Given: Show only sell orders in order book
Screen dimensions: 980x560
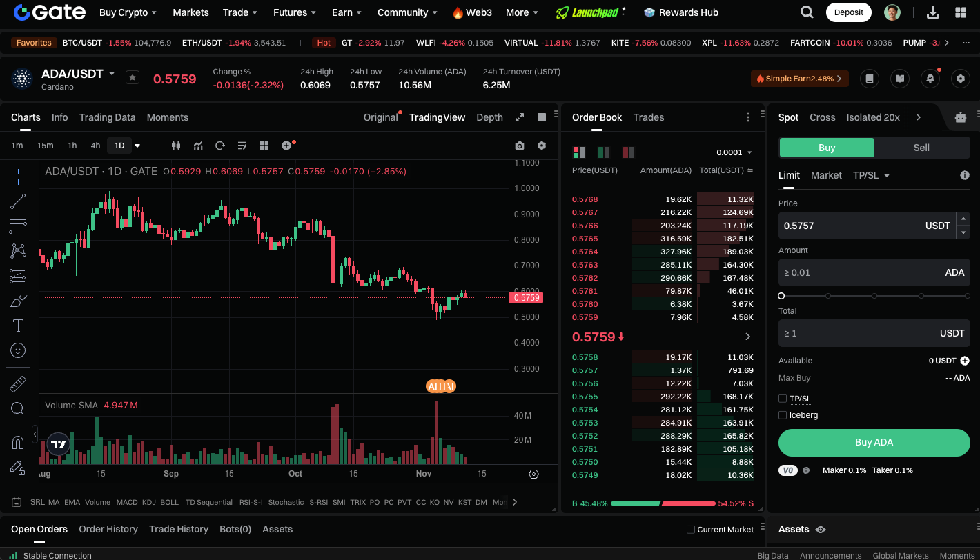Looking at the screenshot, I should click(629, 152).
